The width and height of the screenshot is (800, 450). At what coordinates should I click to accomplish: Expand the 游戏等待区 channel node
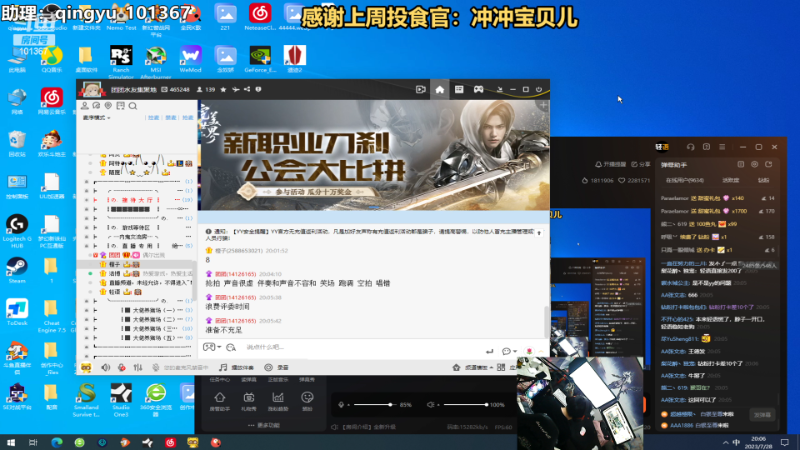pos(95,228)
